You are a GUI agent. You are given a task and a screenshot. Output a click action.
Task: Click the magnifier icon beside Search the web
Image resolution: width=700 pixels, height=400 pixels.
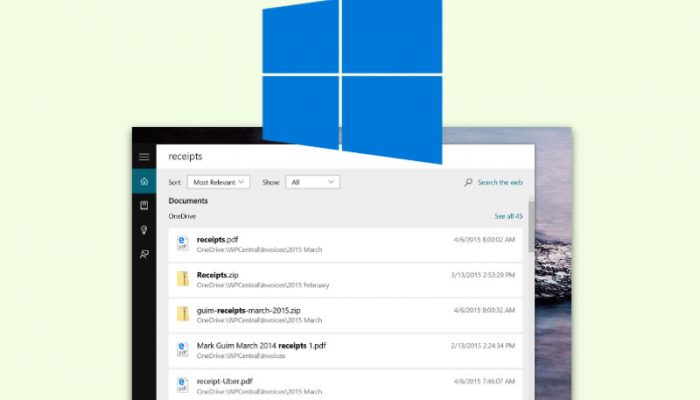[468, 182]
